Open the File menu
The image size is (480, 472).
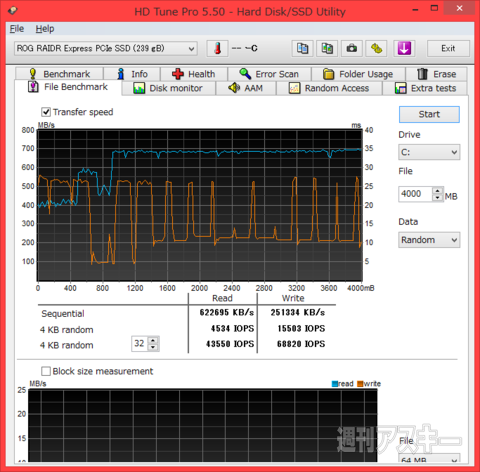point(17,29)
